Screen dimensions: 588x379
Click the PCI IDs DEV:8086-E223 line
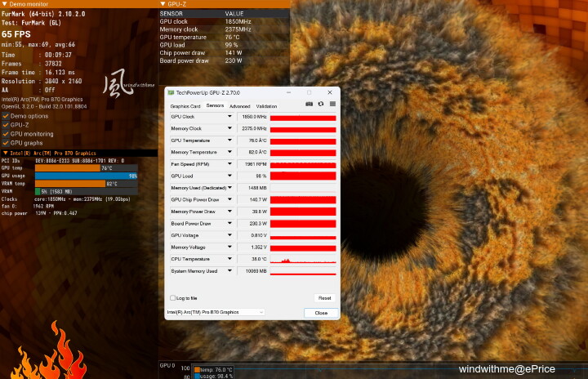point(63,161)
